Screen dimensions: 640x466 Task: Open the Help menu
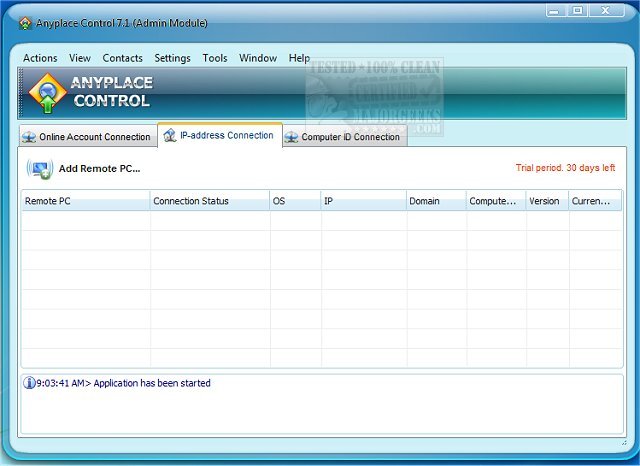pyautogui.click(x=299, y=58)
